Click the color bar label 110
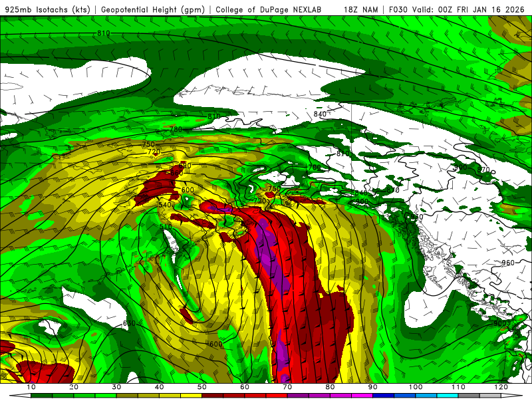Viewport: 532px width, 399px height. point(458,387)
